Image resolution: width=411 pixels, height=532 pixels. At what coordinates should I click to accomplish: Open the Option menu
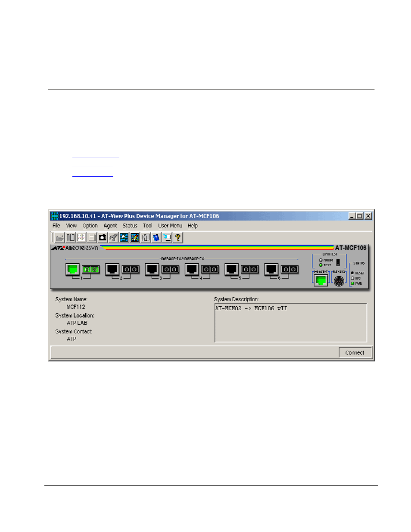pyautogui.click(x=90, y=226)
